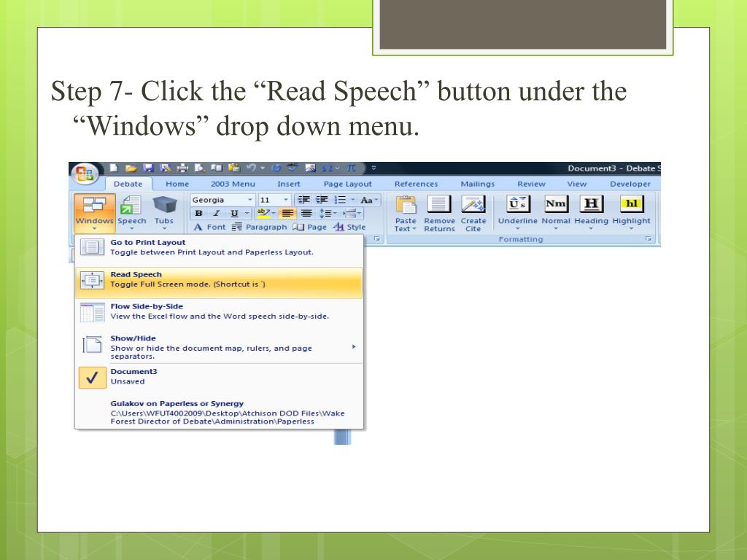Open the View ribbon tab
Image resolution: width=747 pixels, height=560 pixels.
[576, 184]
